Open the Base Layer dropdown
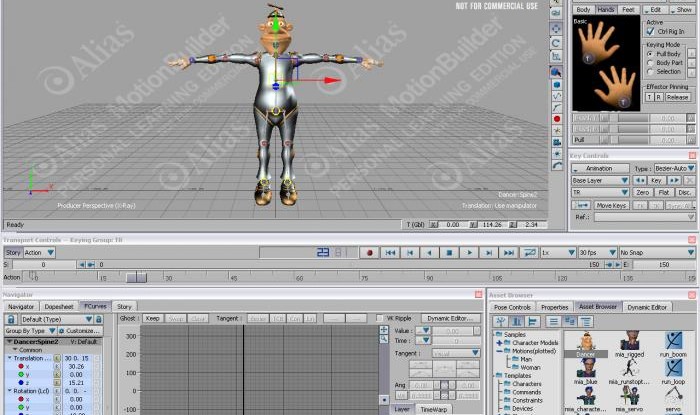 tap(600, 180)
